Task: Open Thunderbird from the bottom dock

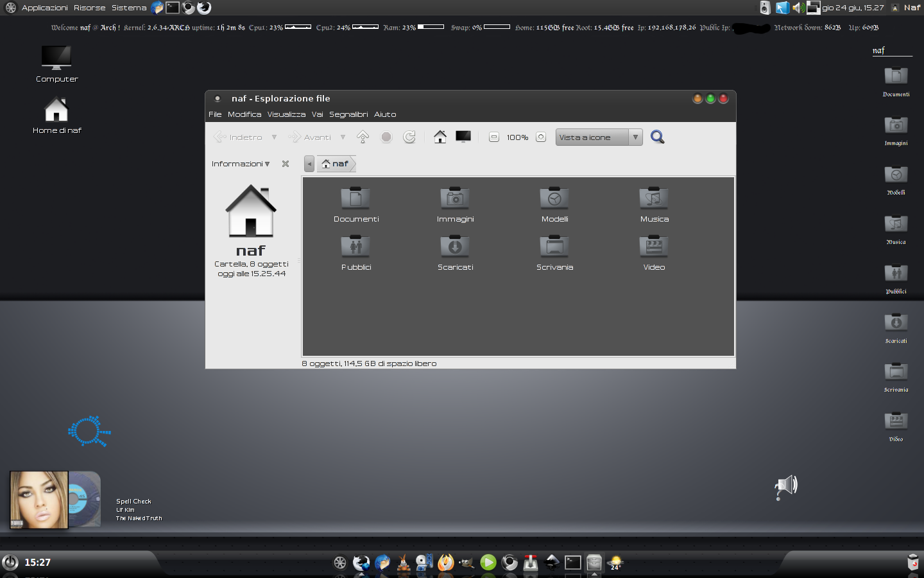Action: click(x=382, y=563)
